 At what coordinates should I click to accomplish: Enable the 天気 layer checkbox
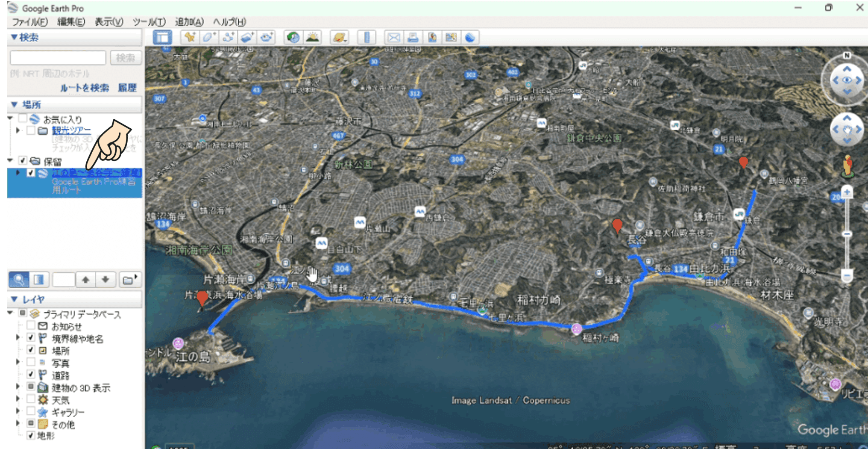coord(31,399)
